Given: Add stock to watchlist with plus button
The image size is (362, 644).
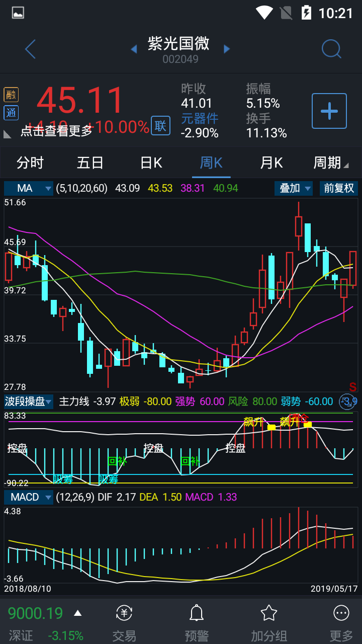Looking at the screenshot, I should (329, 111).
